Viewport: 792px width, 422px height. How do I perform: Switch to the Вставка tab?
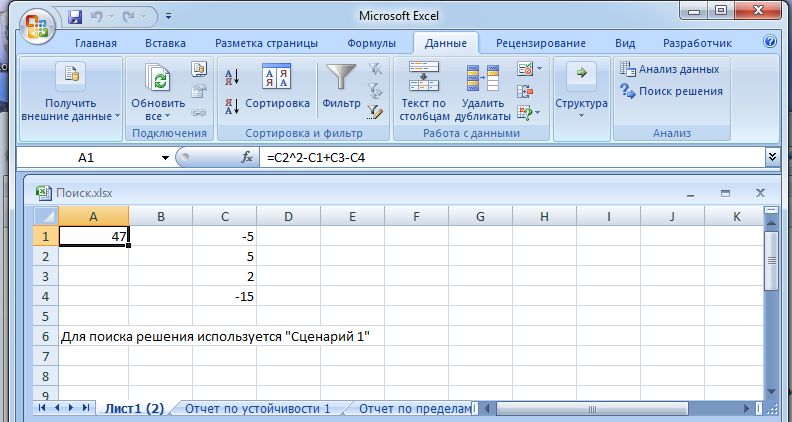tap(165, 43)
